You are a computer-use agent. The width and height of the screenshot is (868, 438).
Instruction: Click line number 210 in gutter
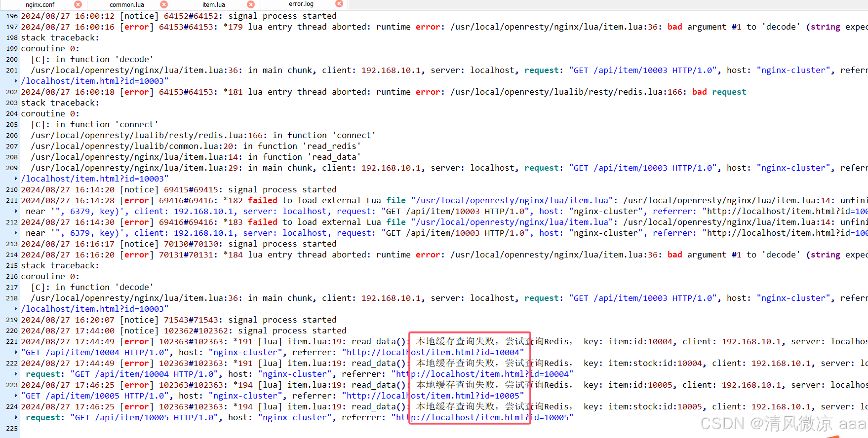point(12,190)
